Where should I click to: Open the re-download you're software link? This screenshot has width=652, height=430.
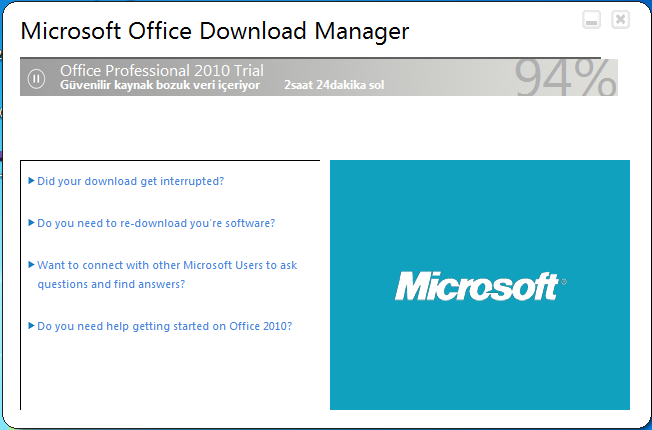coord(155,223)
